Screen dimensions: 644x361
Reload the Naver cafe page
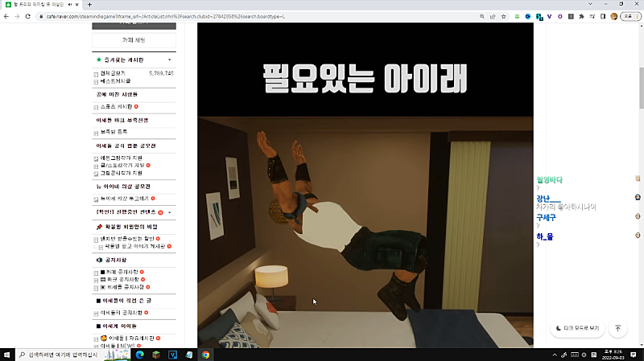tap(28, 16)
